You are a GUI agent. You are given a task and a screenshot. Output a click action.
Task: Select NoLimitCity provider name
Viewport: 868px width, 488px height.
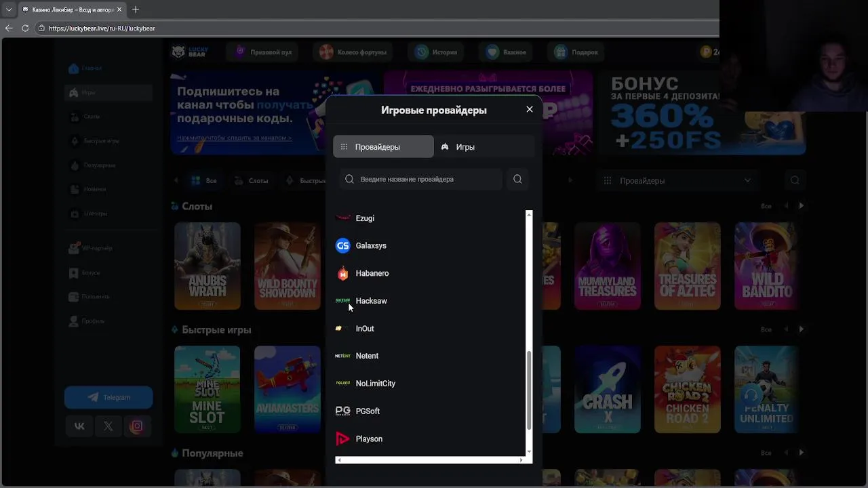pyautogui.click(x=376, y=384)
